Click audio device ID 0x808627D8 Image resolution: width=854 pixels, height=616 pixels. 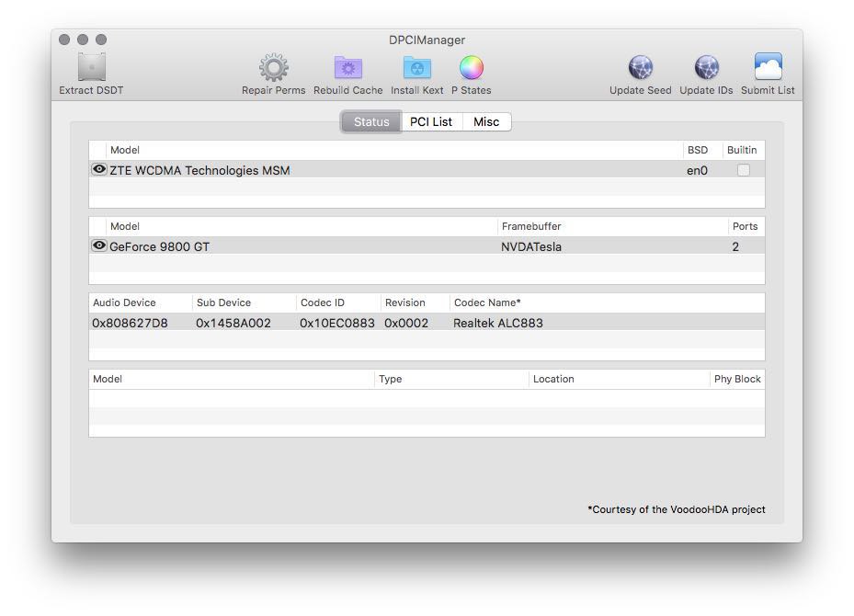tap(130, 323)
